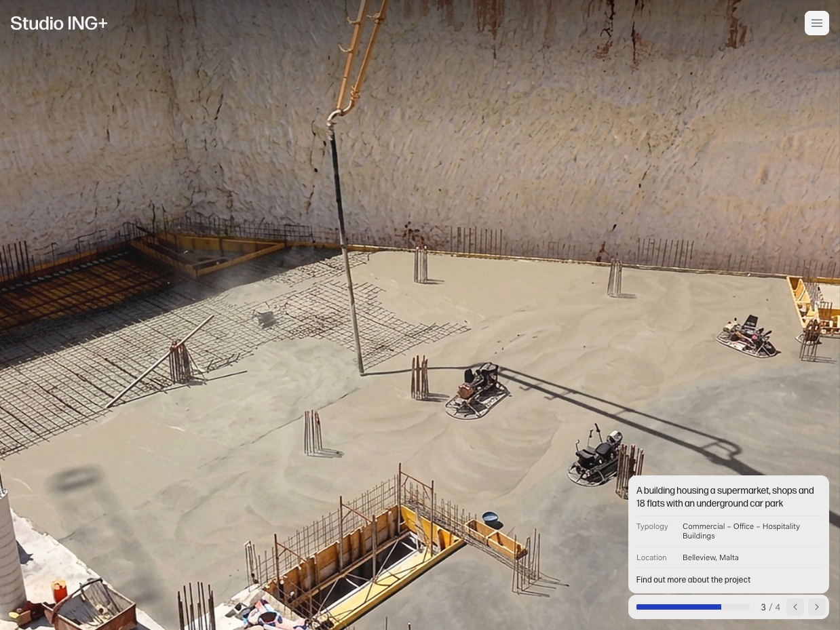Click the '3 / 4' slide counter
The width and height of the screenshot is (840, 630).
tap(771, 608)
